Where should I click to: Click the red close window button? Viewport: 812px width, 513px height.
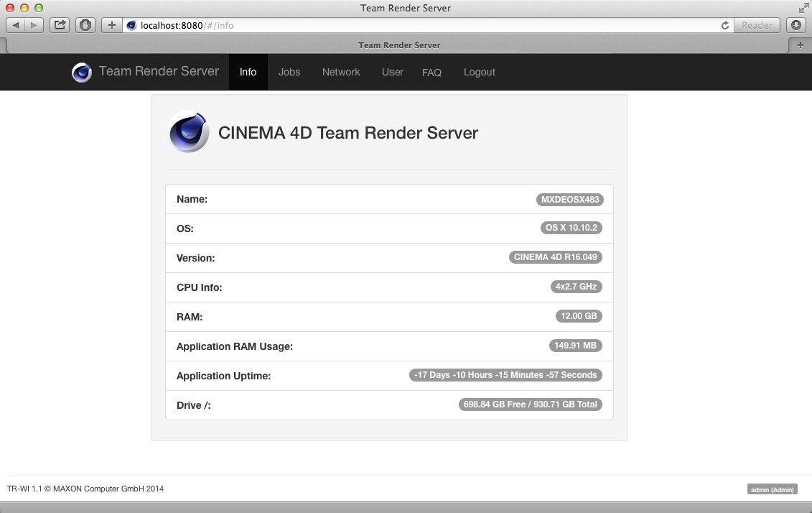(10, 8)
